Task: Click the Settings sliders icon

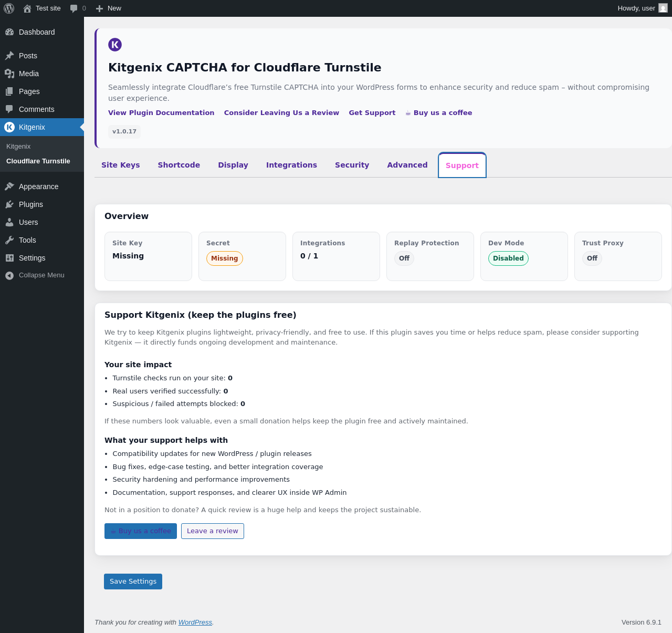Action: coord(9,258)
